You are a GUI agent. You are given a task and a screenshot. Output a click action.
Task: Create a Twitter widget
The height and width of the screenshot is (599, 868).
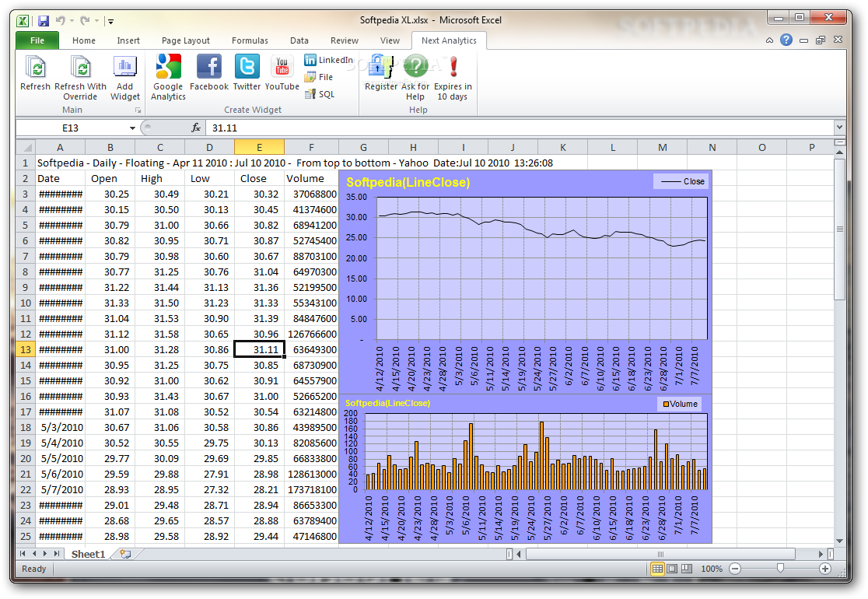coord(247,73)
